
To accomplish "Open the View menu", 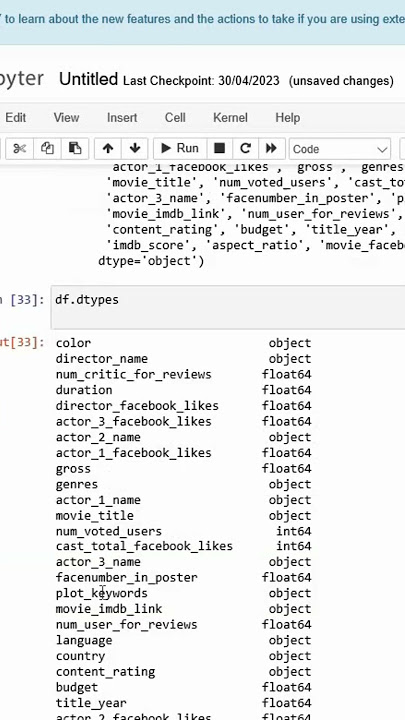I will click(66, 118).
